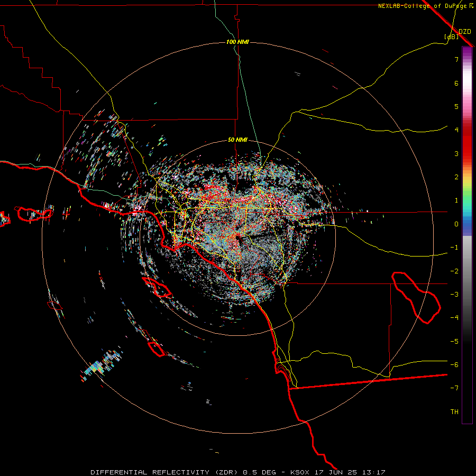Click the -6 dB tick on color scale

click(454, 365)
